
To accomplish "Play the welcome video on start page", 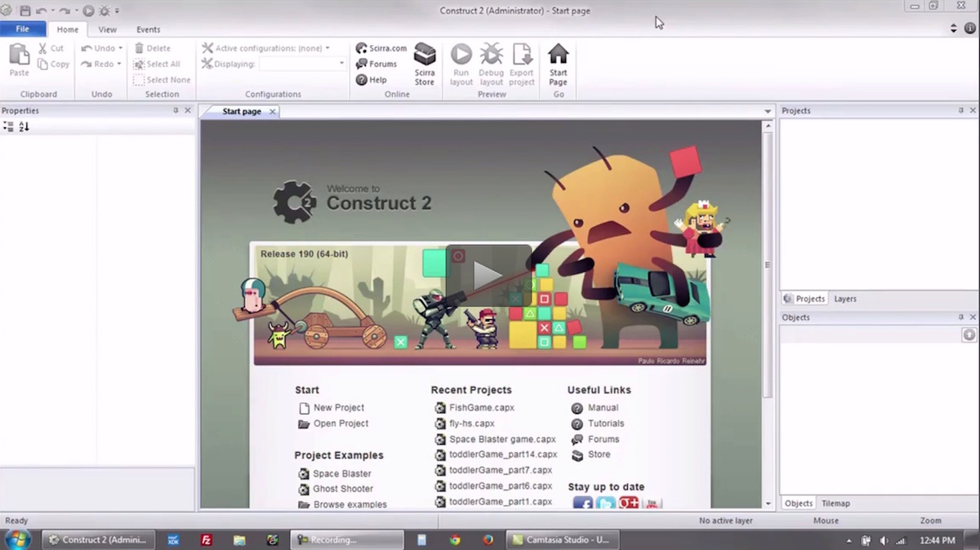I will [x=488, y=275].
